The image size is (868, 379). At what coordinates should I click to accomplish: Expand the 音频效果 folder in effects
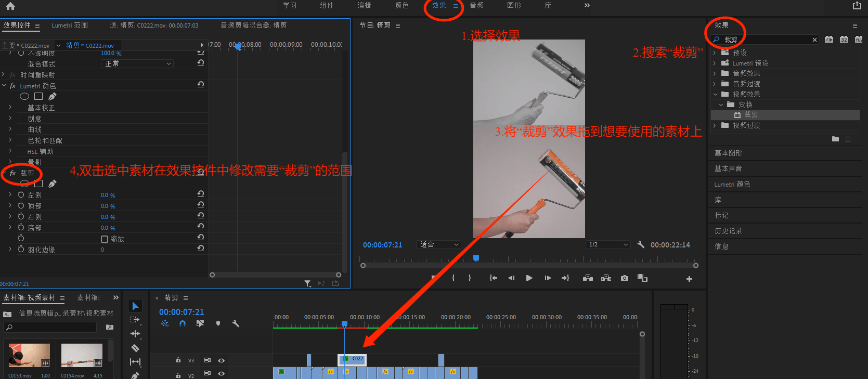(715, 73)
